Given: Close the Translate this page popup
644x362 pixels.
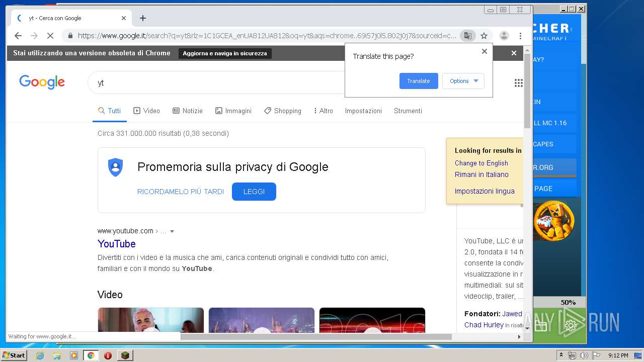Looking at the screenshot, I should tap(485, 51).
